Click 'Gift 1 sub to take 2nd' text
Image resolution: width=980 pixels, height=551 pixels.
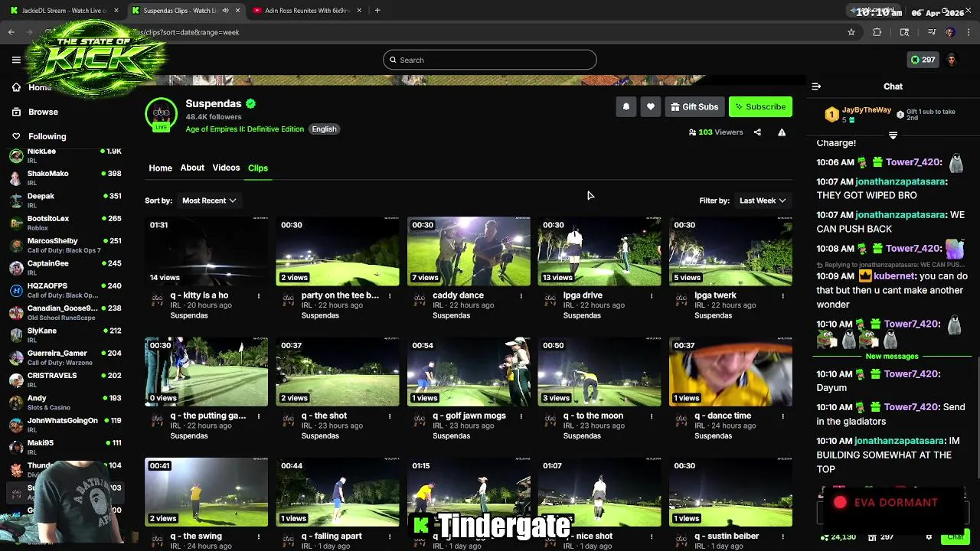click(x=930, y=115)
